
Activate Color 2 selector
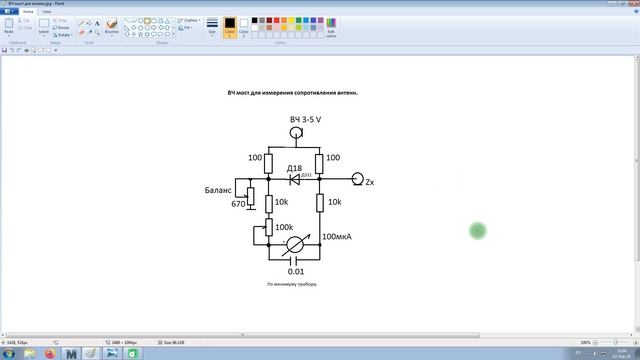click(x=244, y=27)
